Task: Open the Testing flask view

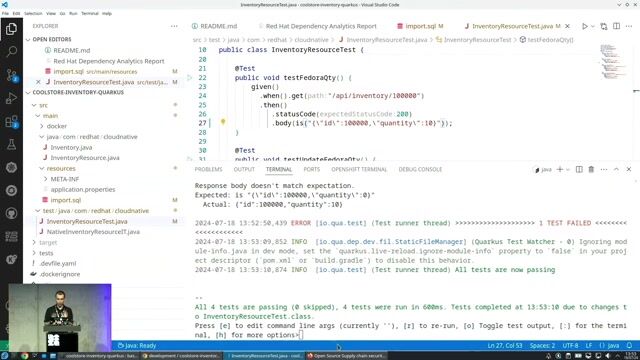Action: tap(11, 144)
